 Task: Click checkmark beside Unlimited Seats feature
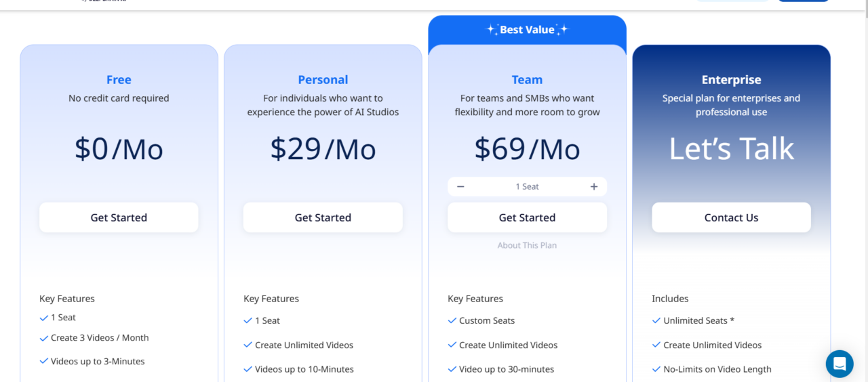656,320
